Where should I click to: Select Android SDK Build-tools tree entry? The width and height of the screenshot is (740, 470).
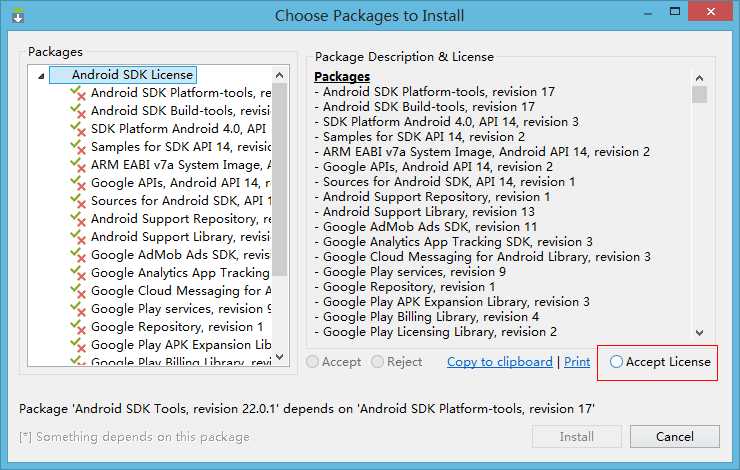point(181,111)
